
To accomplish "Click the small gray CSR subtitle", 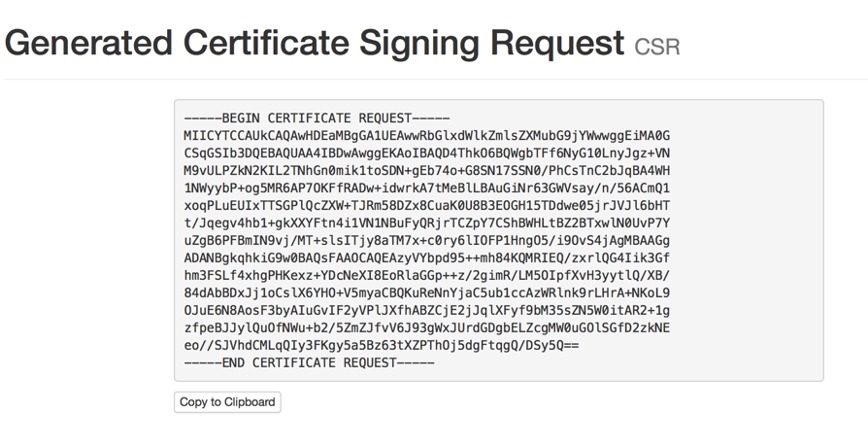I will click(657, 47).
